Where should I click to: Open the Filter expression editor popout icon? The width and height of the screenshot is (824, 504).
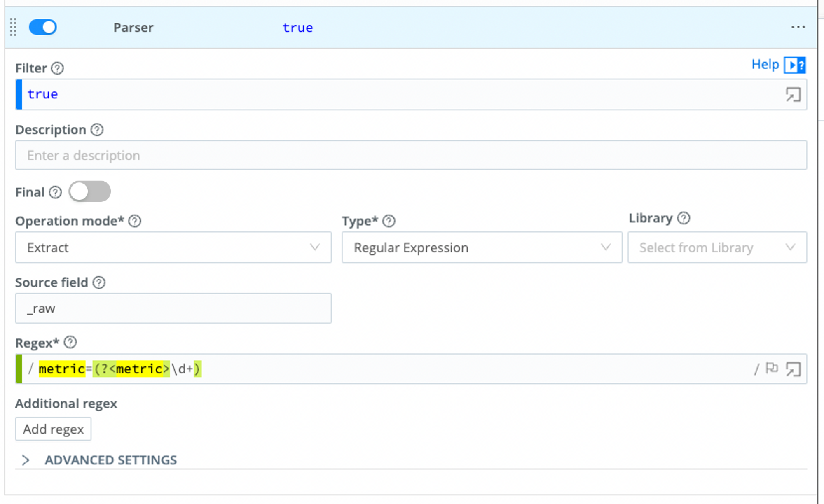point(793,94)
